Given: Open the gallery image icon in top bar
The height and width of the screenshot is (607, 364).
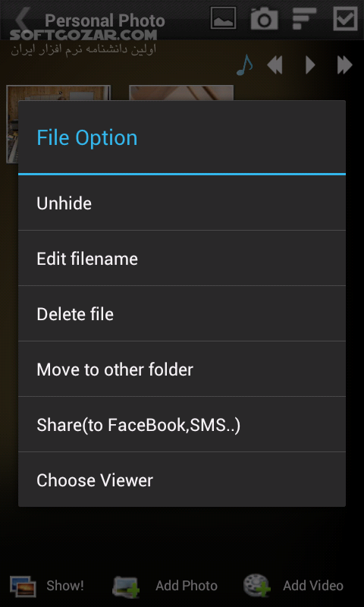Looking at the screenshot, I should coord(224,18).
